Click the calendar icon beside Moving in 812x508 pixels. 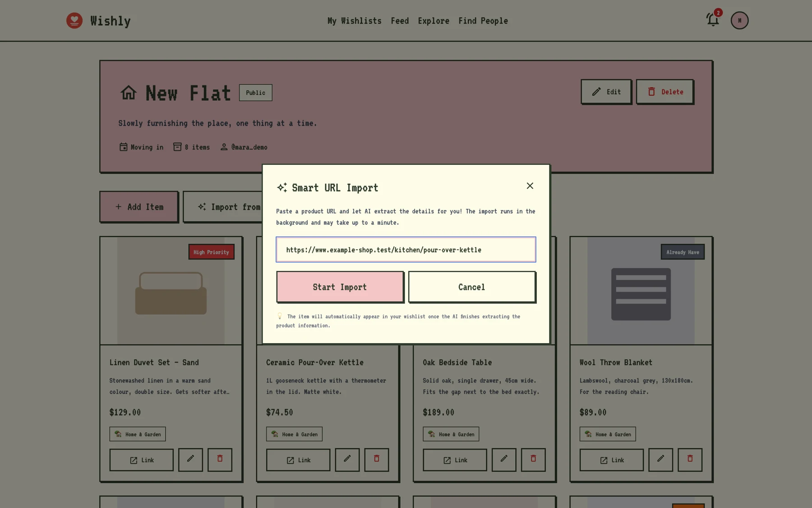123,147
